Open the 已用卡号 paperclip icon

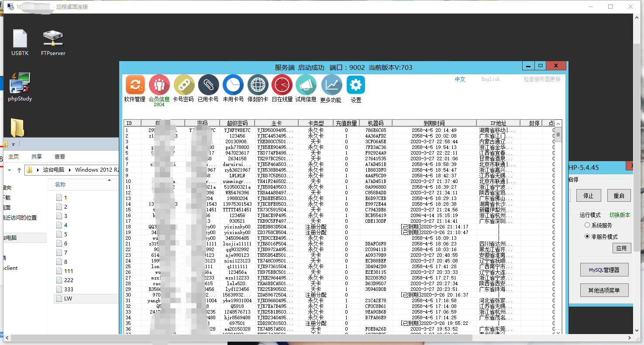click(x=208, y=85)
